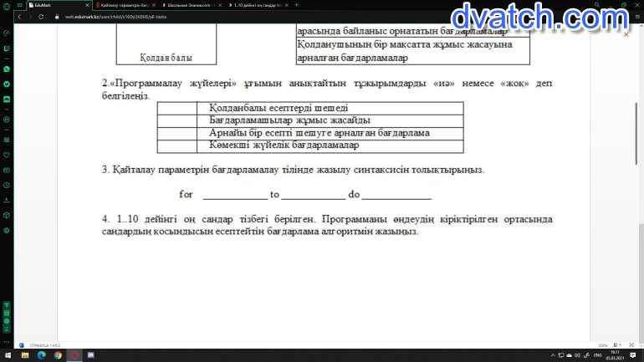This screenshot has width=644, height=362.
Task: Click the empty cell beside 'Арнайы бір есепті шешуге'
Action: point(177,134)
